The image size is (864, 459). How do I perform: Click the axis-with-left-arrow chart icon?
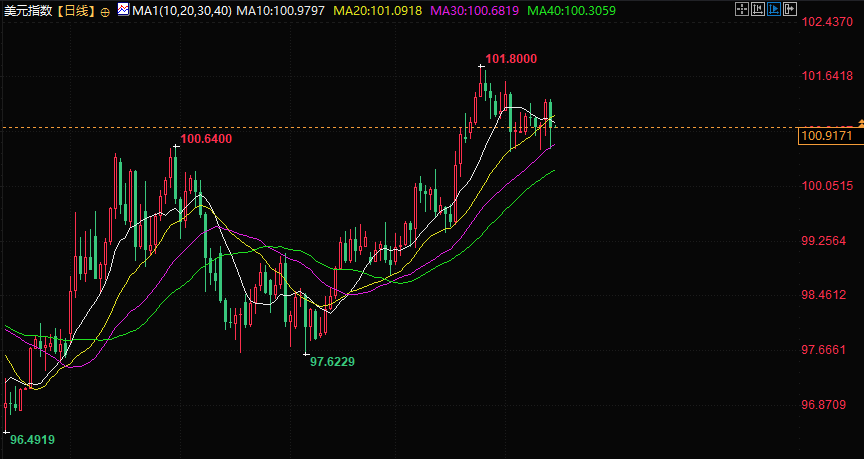758,9
